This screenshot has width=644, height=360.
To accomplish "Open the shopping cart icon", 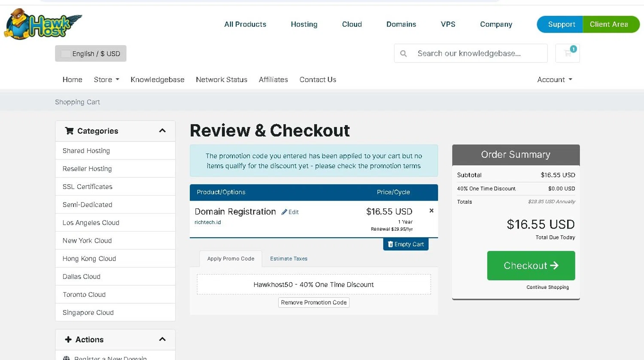I will (568, 53).
